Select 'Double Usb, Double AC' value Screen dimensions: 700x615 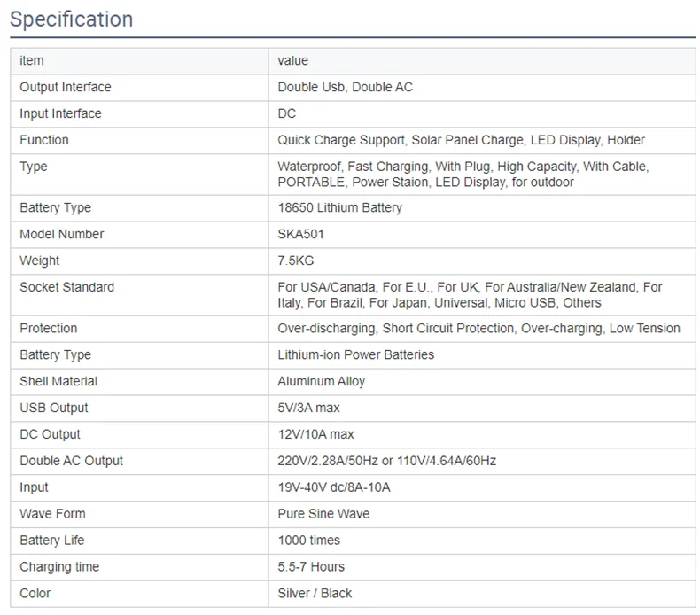(x=345, y=87)
